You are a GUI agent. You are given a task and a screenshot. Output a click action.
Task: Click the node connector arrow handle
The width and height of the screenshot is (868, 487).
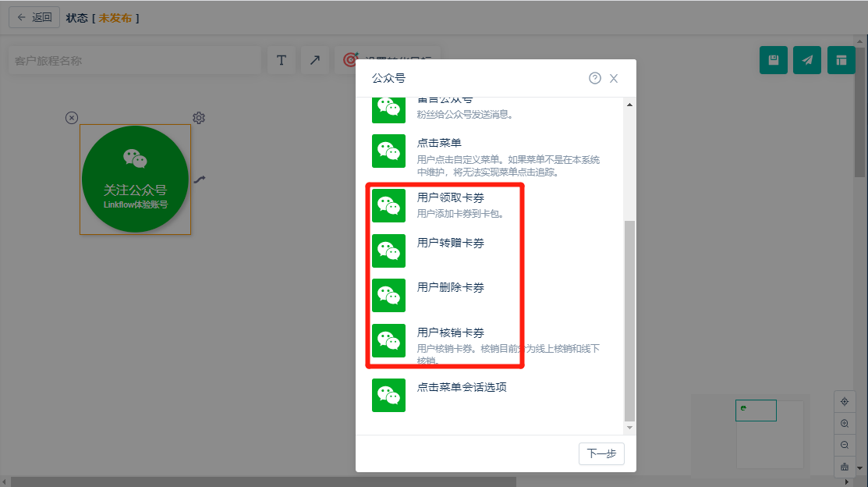point(200,179)
